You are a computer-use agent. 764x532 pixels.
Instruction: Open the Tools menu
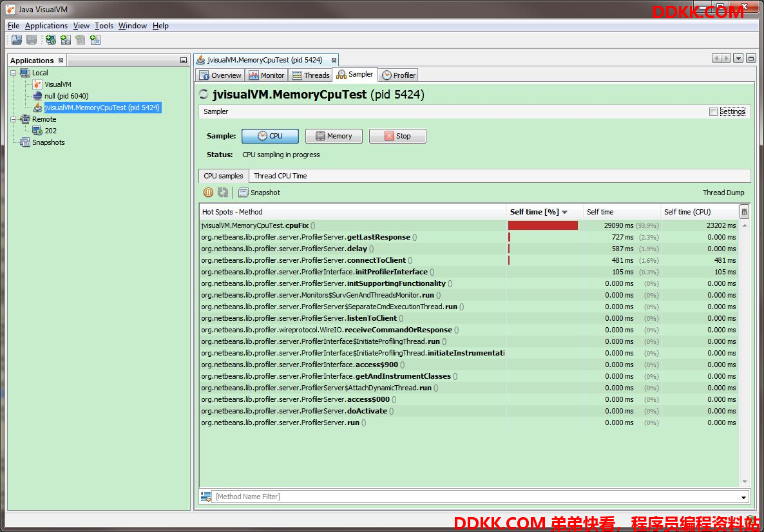click(104, 26)
